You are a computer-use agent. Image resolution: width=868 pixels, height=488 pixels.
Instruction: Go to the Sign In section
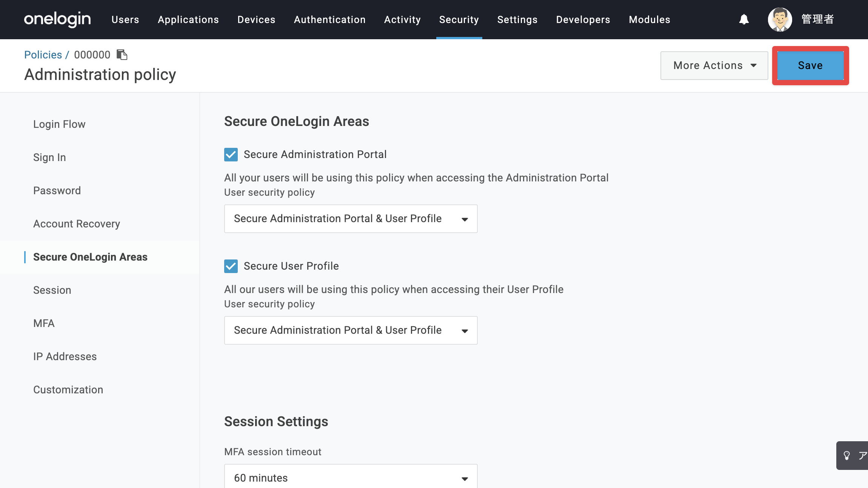point(49,158)
